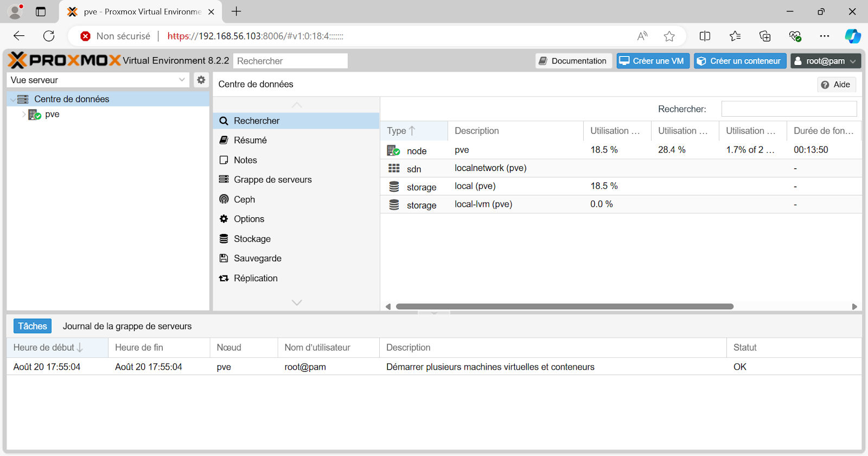The width and height of the screenshot is (868, 456).
Task: Close the pve Proxmox browser tab
Action: pos(211,12)
